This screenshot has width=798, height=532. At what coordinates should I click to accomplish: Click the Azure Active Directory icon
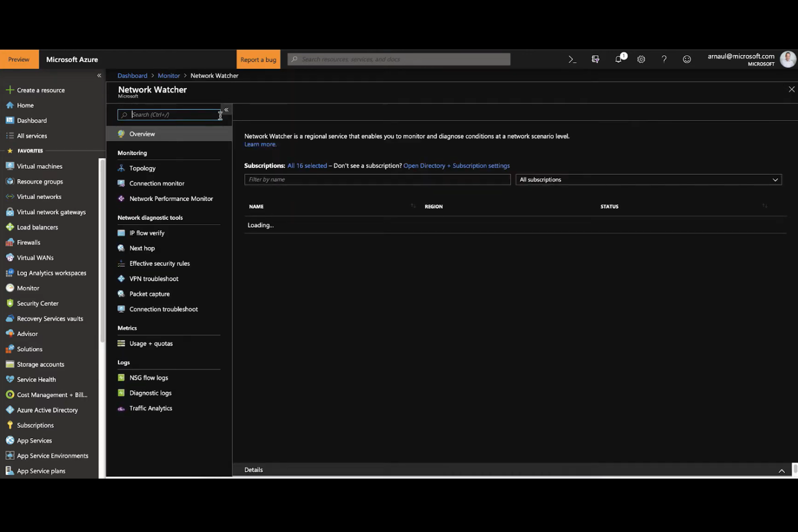10,410
